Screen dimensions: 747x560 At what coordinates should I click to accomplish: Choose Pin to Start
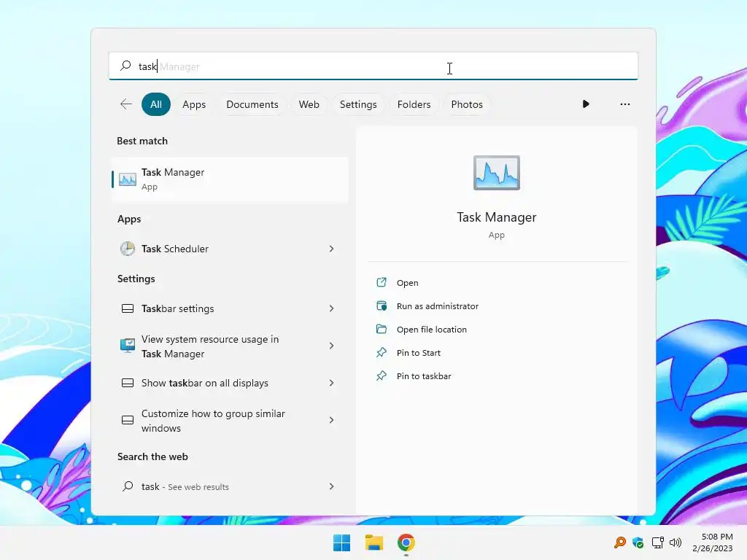pos(418,353)
